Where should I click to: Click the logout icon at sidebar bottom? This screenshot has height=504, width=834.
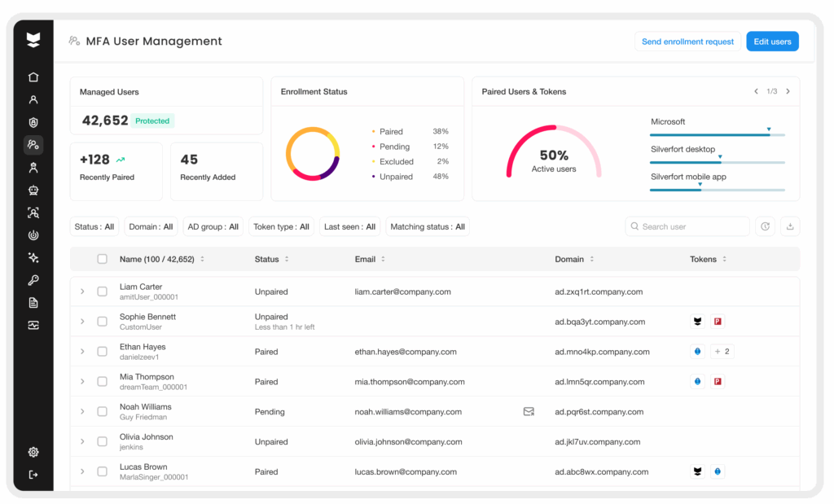coord(33,475)
